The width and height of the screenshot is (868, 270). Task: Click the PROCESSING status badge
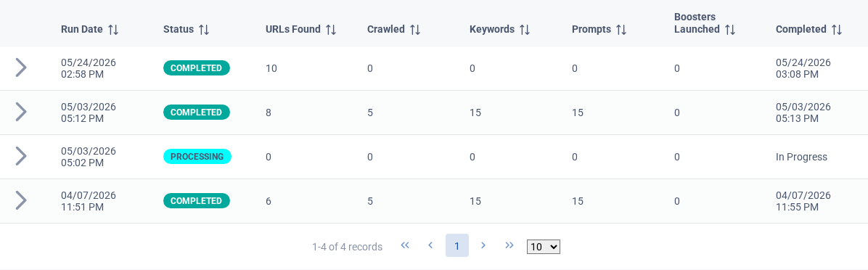(197, 157)
